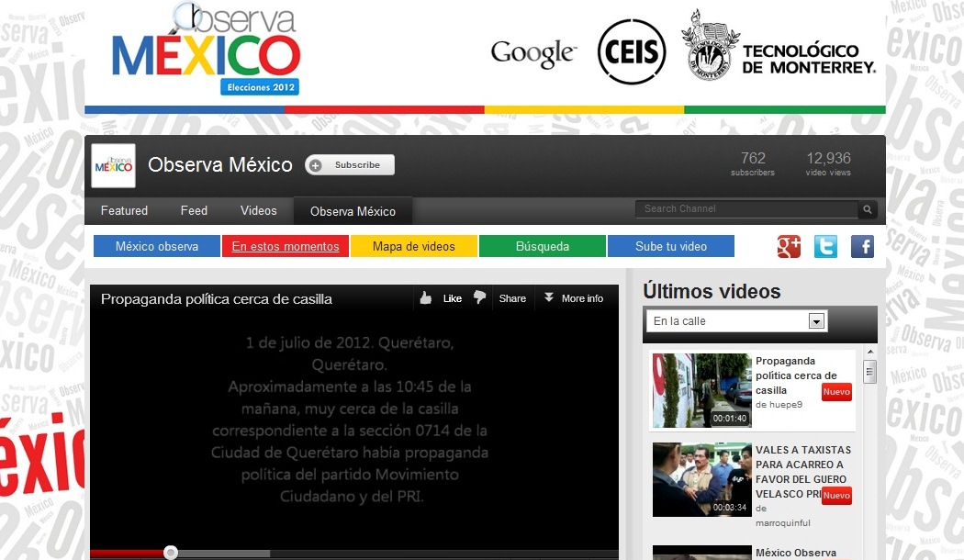The image size is (964, 560).
Task: Switch to the Videos tab
Action: pos(258,210)
